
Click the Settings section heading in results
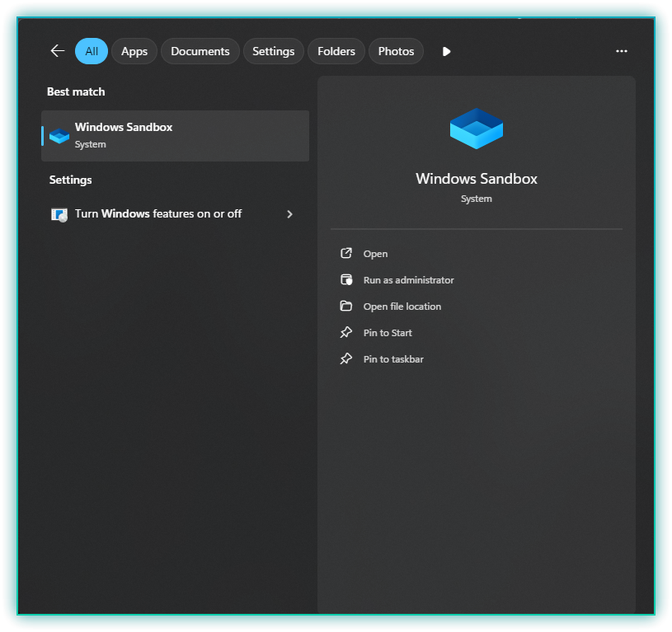tap(70, 180)
